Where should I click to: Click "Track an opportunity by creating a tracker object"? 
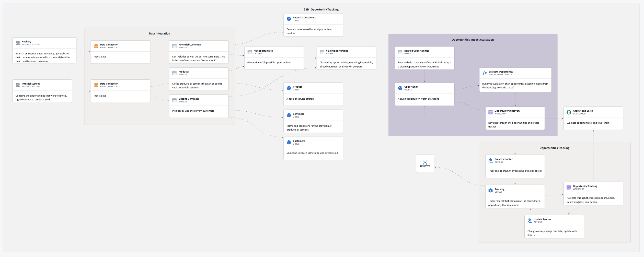(515, 171)
